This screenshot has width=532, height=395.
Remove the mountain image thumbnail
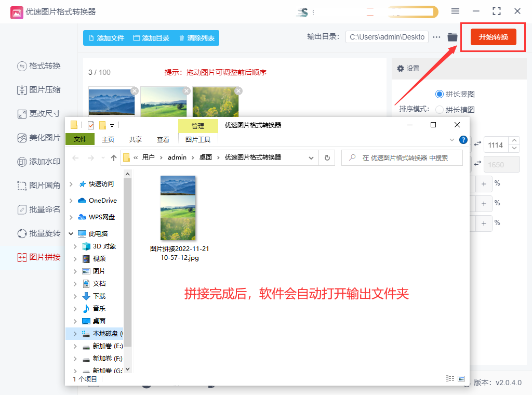coord(135,91)
